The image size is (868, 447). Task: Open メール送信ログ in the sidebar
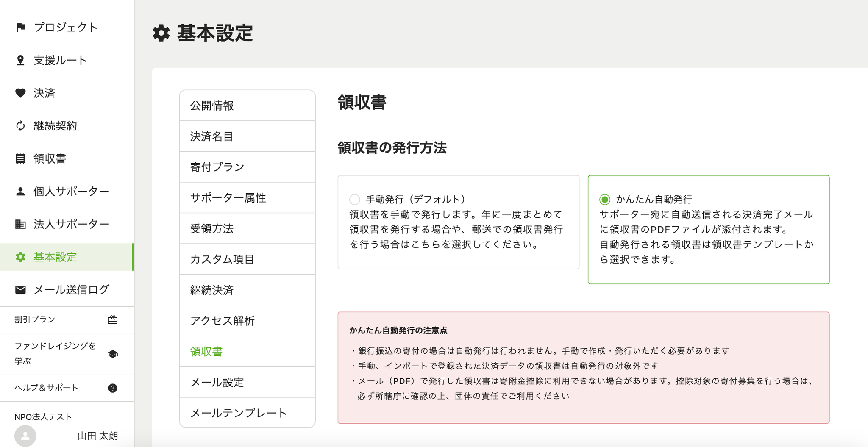[67, 290]
